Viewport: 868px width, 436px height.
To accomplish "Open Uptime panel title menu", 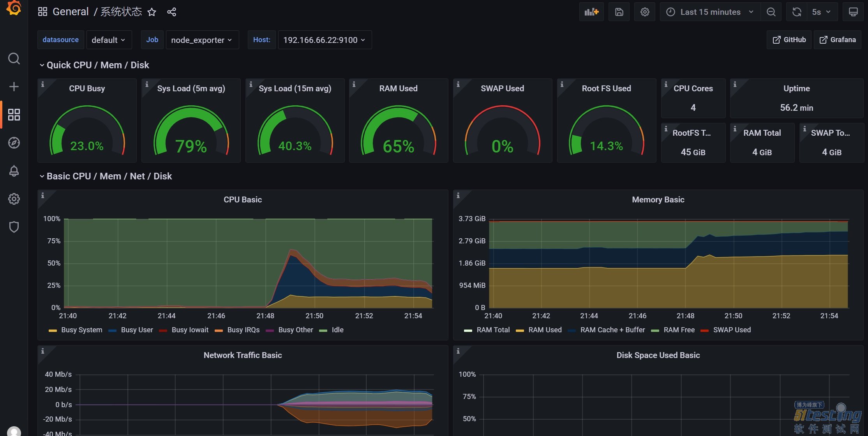I will point(796,89).
